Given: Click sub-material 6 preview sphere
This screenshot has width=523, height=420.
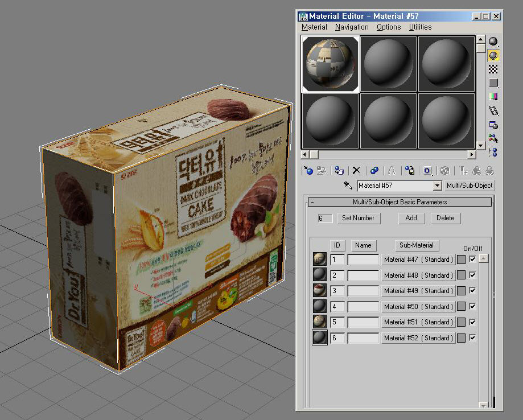Looking at the screenshot, I should 319,337.
